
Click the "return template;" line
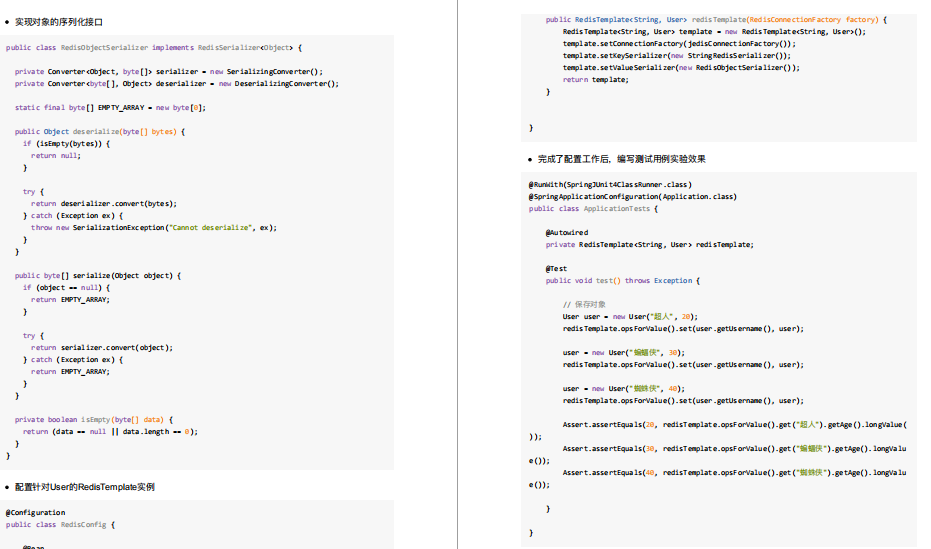tap(596, 80)
